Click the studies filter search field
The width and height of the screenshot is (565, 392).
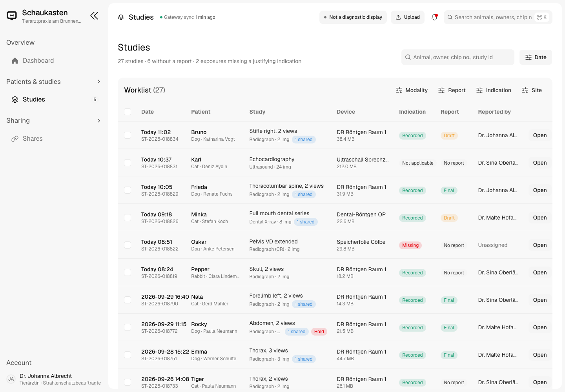[x=458, y=57]
